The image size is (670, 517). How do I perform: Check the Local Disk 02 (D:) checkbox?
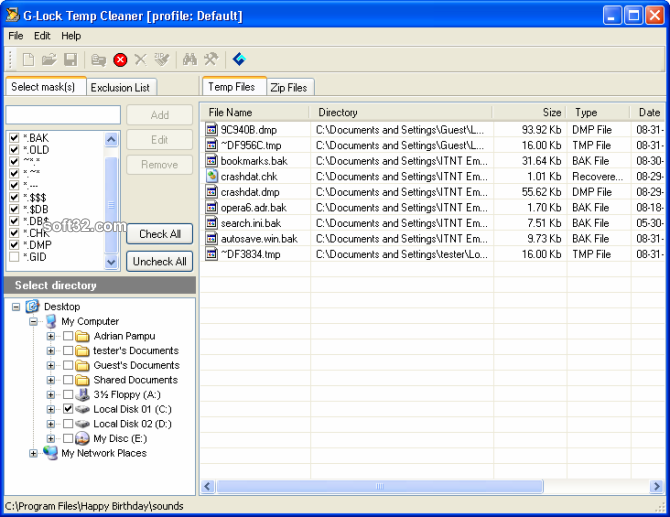point(68,423)
